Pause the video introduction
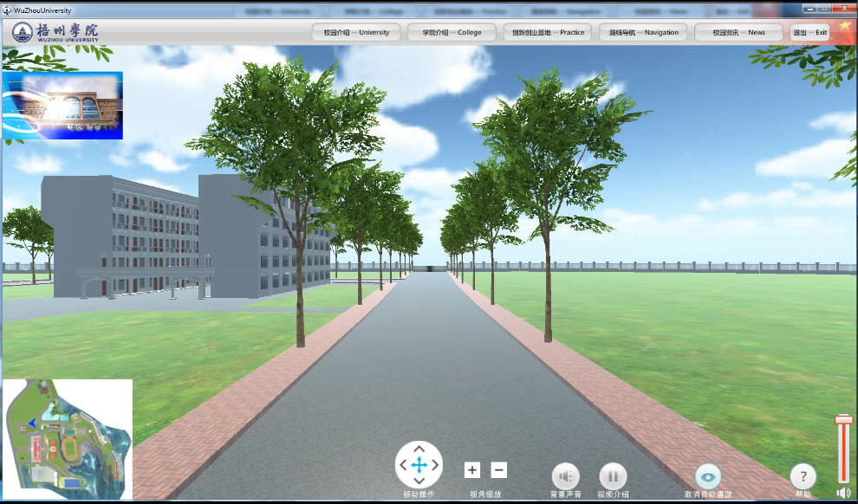The width and height of the screenshot is (858, 504). click(613, 476)
